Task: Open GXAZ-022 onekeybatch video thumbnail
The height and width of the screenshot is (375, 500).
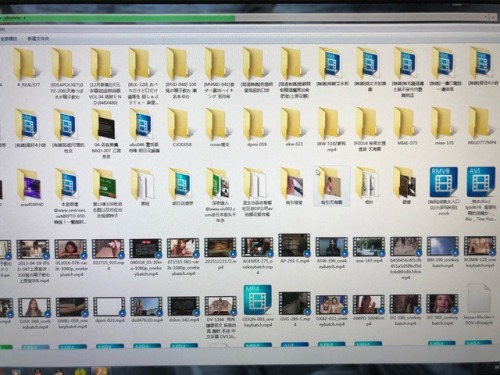Action: [332, 305]
